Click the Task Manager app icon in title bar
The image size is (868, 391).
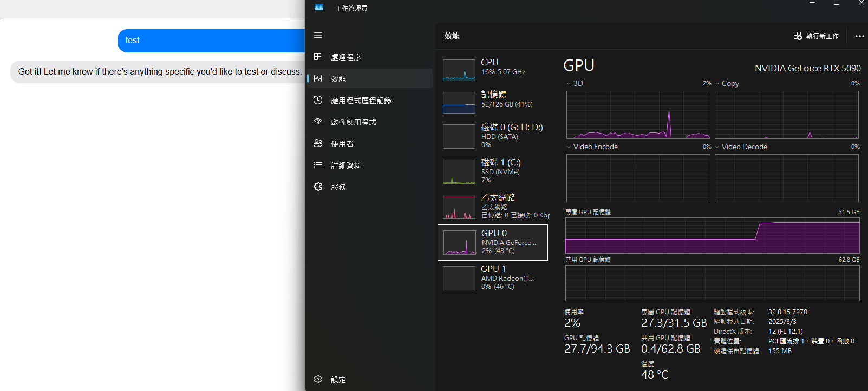tap(319, 8)
